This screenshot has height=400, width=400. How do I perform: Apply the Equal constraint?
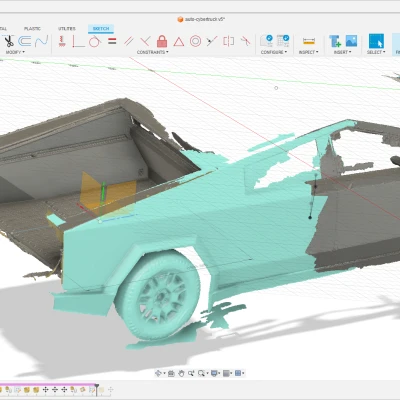112,41
